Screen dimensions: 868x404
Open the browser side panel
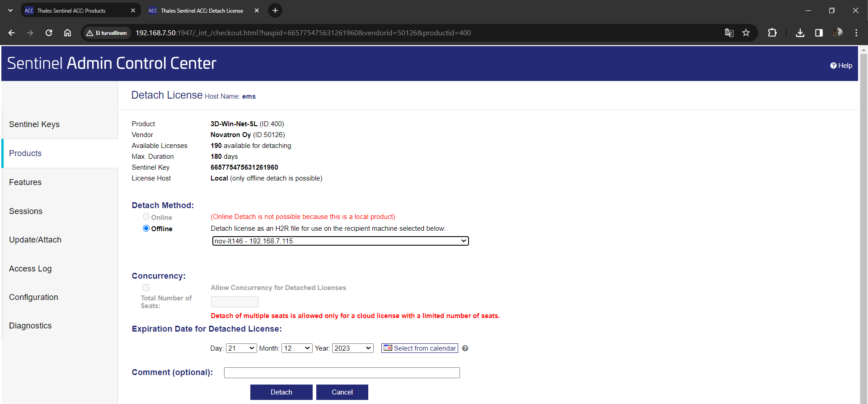coord(819,33)
